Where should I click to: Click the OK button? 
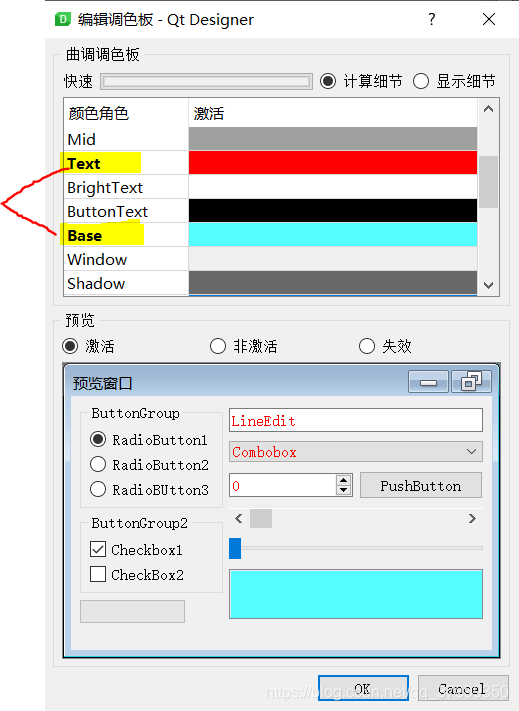point(363,688)
